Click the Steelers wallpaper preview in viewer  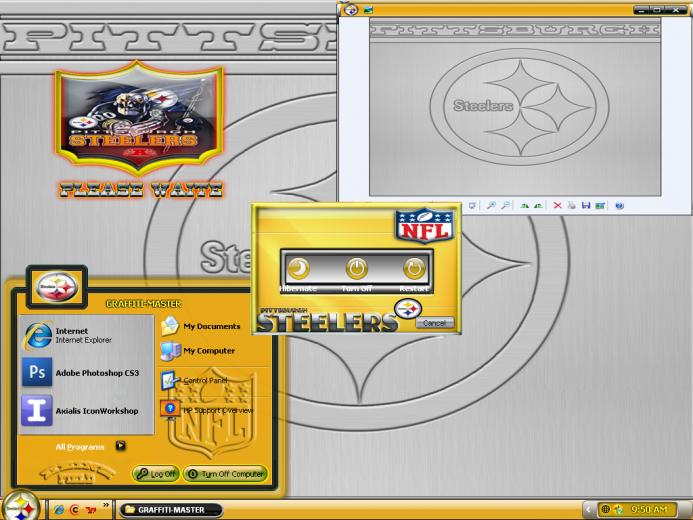pyautogui.click(x=515, y=108)
